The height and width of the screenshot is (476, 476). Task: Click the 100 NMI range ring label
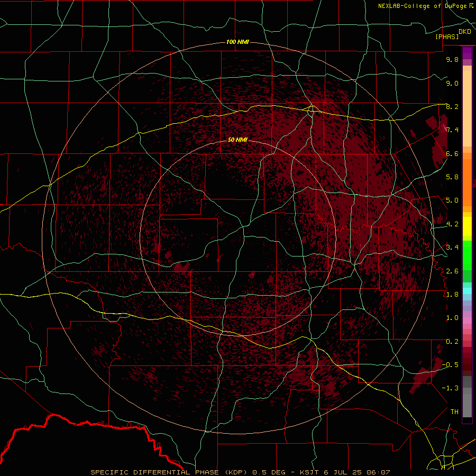pyautogui.click(x=237, y=42)
